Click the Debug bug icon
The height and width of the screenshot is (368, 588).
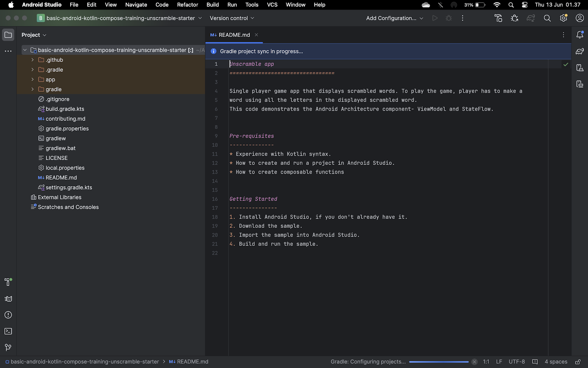click(449, 18)
